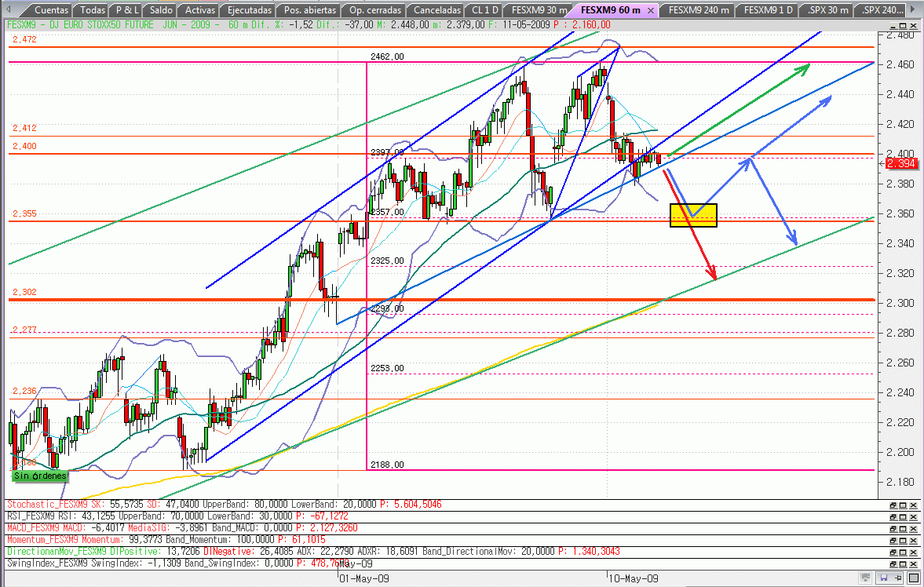Go to the Activas tab
Viewport: 924px width, 587px height.
[x=199, y=10]
